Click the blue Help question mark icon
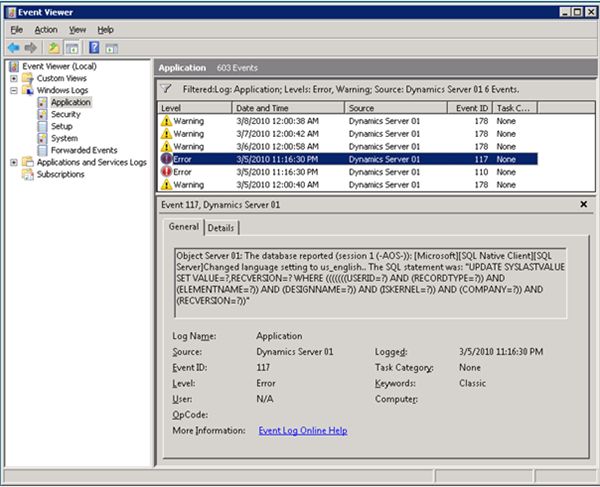Image resolution: width=600 pixels, height=487 pixels. [94, 47]
